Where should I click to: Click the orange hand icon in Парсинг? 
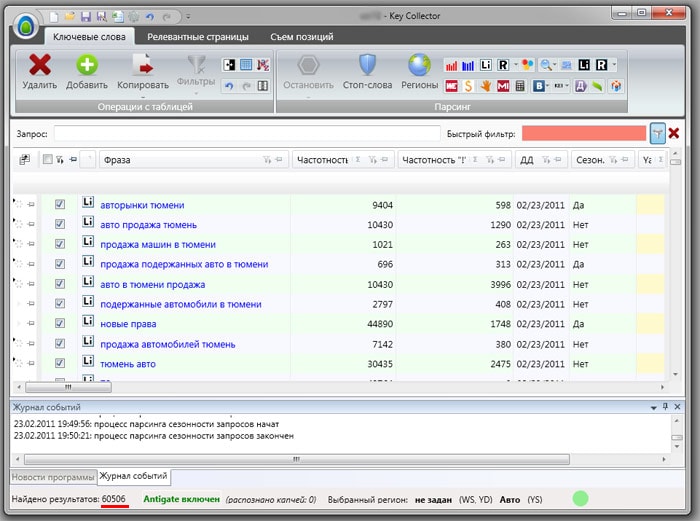coord(485,86)
